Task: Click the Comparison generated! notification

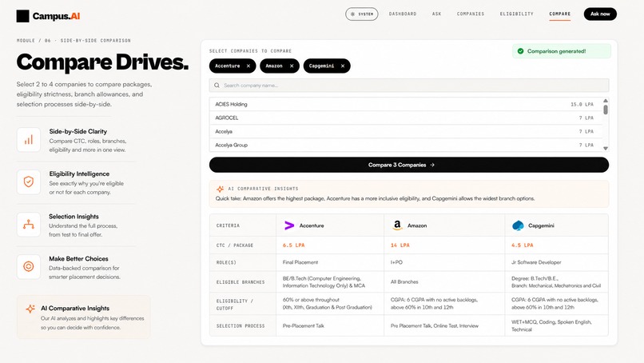Action: tap(561, 51)
